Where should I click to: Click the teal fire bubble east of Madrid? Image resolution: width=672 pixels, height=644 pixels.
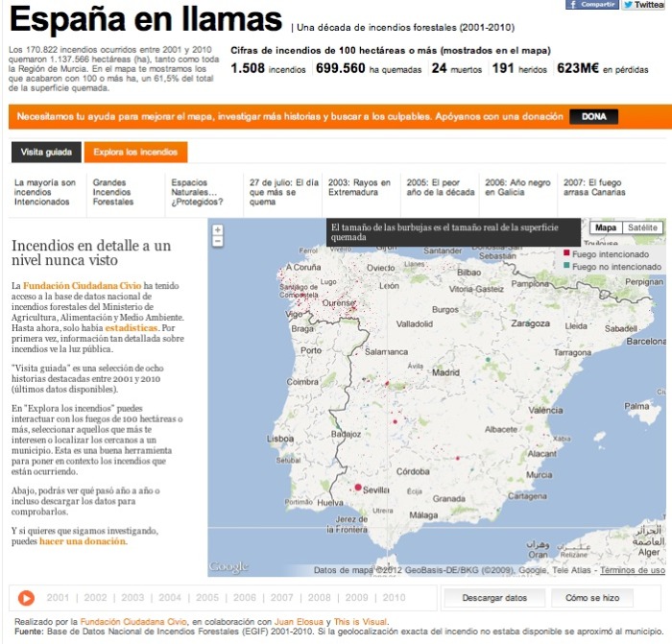(488, 360)
